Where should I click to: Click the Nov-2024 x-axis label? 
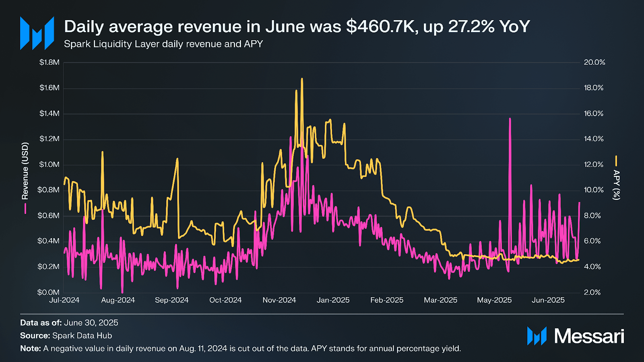(x=279, y=300)
